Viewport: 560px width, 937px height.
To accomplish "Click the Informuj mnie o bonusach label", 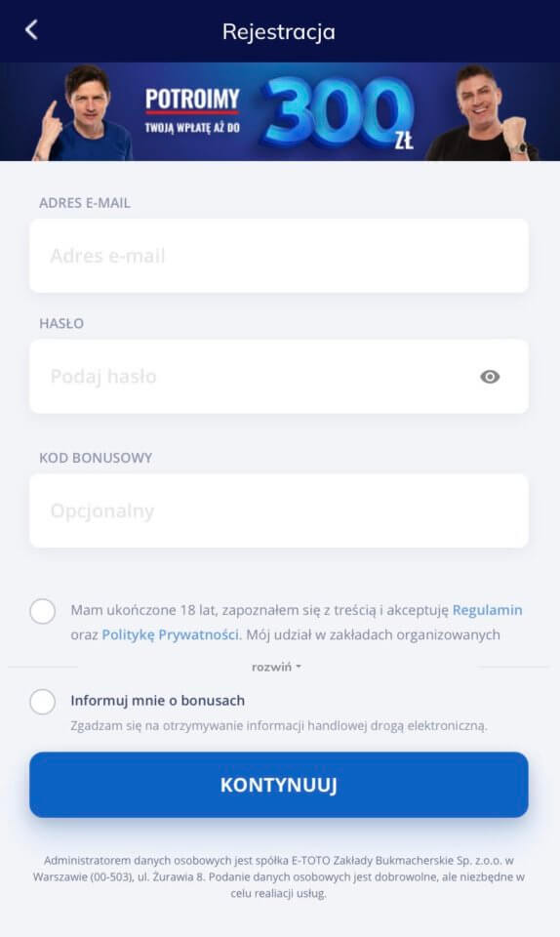I will 158,701.
